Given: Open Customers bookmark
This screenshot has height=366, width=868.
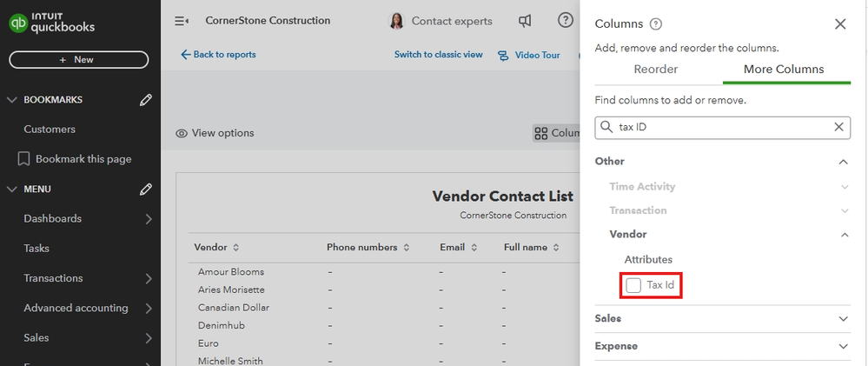Looking at the screenshot, I should click(50, 130).
